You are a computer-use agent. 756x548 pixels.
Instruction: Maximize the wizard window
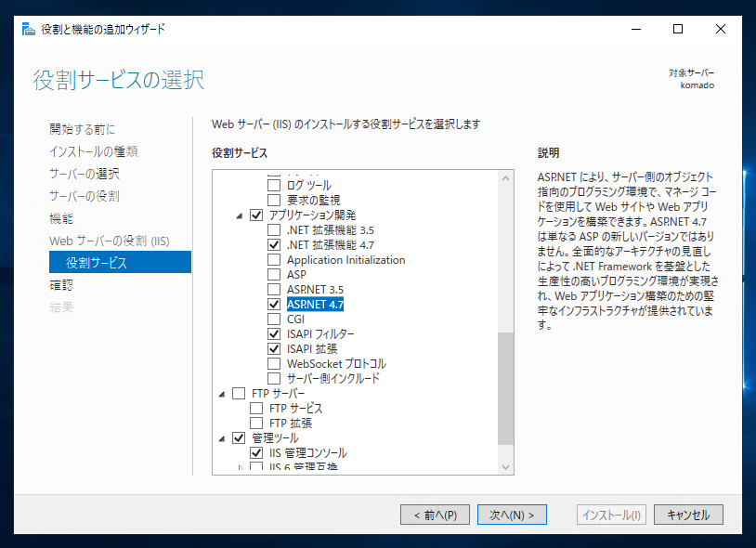point(678,30)
